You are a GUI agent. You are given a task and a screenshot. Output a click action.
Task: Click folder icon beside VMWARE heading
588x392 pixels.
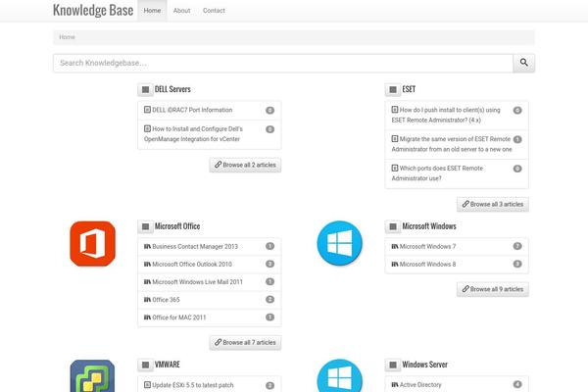(x=145, y=365)
